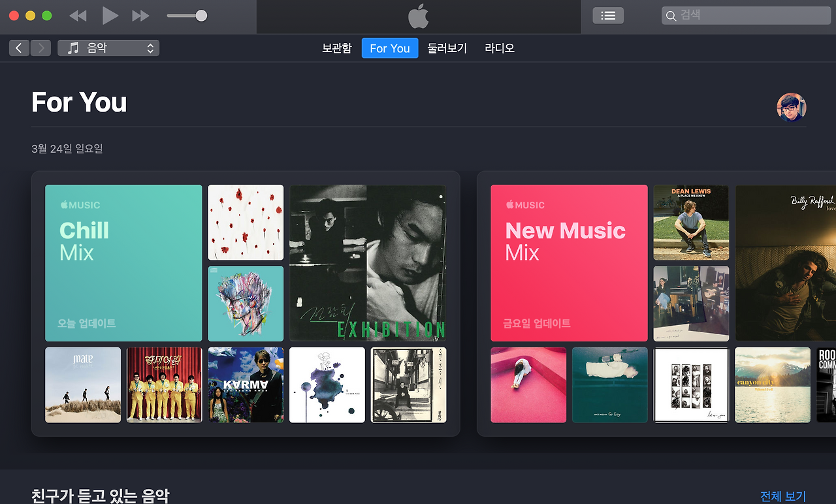Open the user profile avatar

792,108
